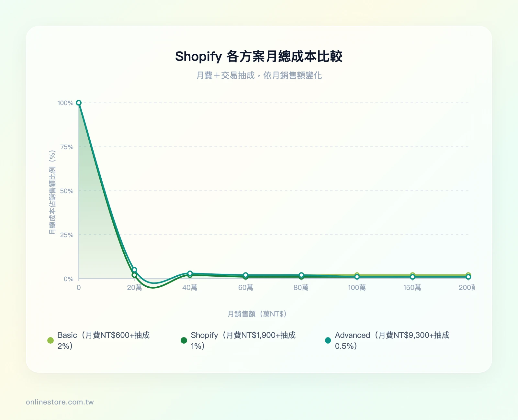Select the Shopify series legend marker
This screenshot has width=518, height=420.
183,340
